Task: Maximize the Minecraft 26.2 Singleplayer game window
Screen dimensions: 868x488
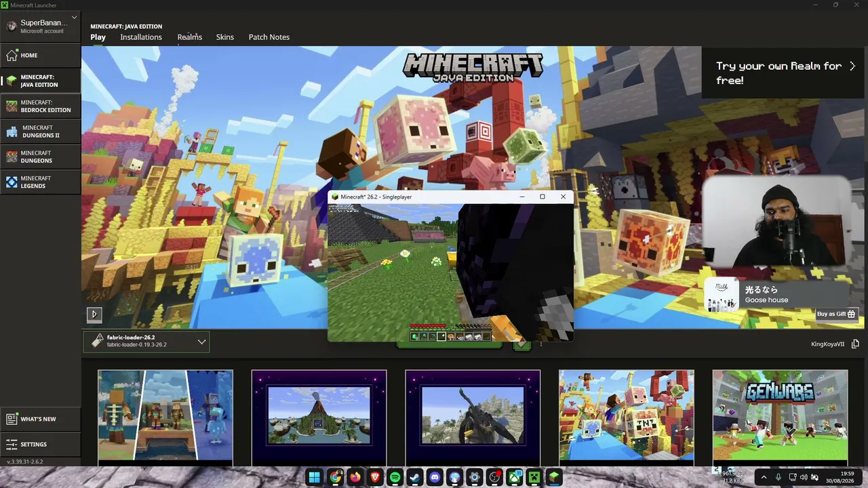Action: pos(542,197)
